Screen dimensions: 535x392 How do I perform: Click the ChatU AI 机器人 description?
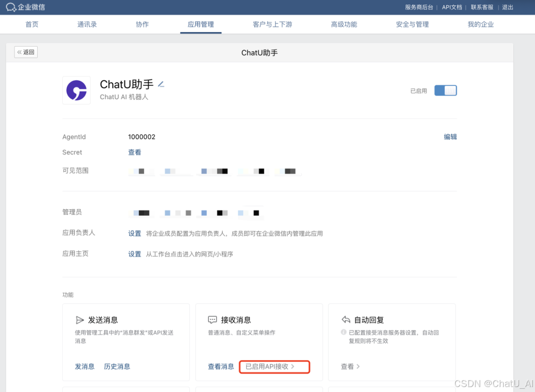tap(124, 97)
